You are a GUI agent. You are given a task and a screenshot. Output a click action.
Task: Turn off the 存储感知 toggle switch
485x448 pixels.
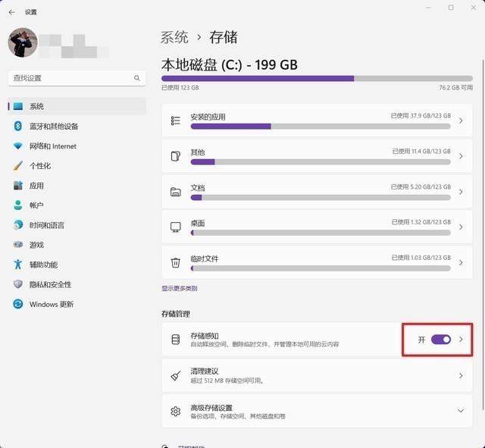click(441, 340)
